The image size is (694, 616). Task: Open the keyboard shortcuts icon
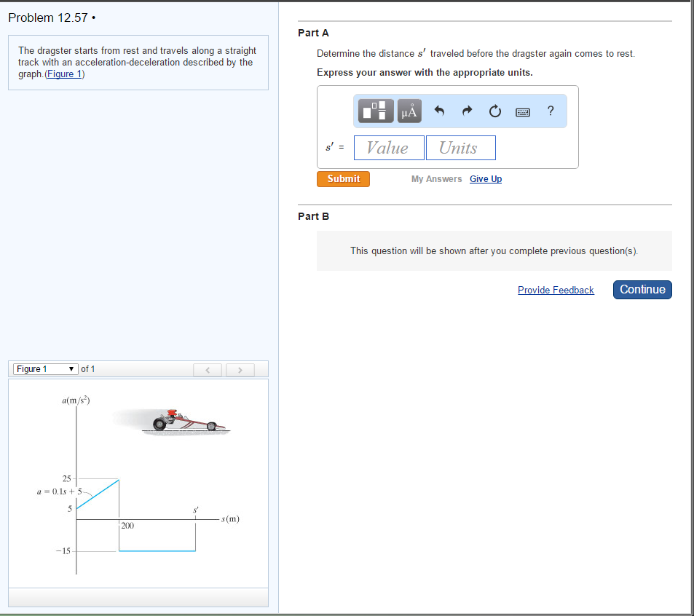pos(522,111)
